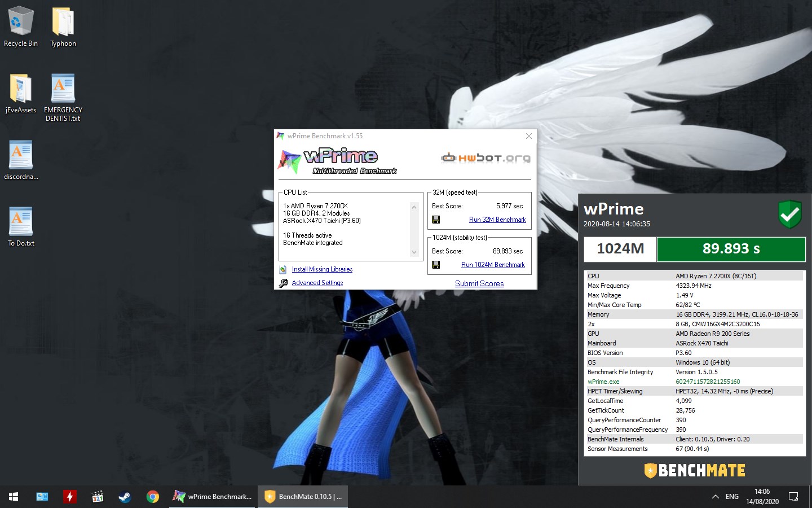Open Google Chrome from the taskbar
Screen dimensions: 812x508
tap(152, 497)
